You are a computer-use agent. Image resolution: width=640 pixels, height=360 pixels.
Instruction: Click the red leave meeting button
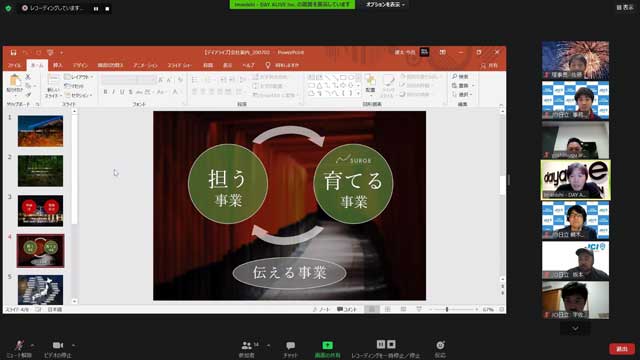tap(622, 349)
